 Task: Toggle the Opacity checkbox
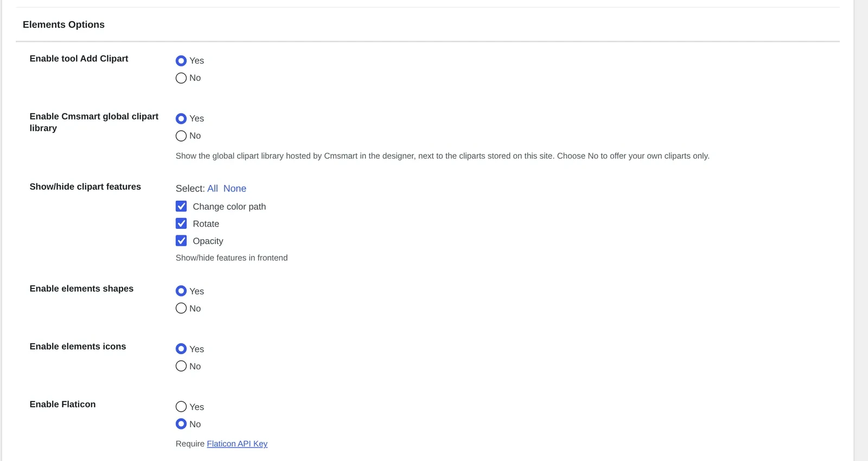(x=181, y=241)
